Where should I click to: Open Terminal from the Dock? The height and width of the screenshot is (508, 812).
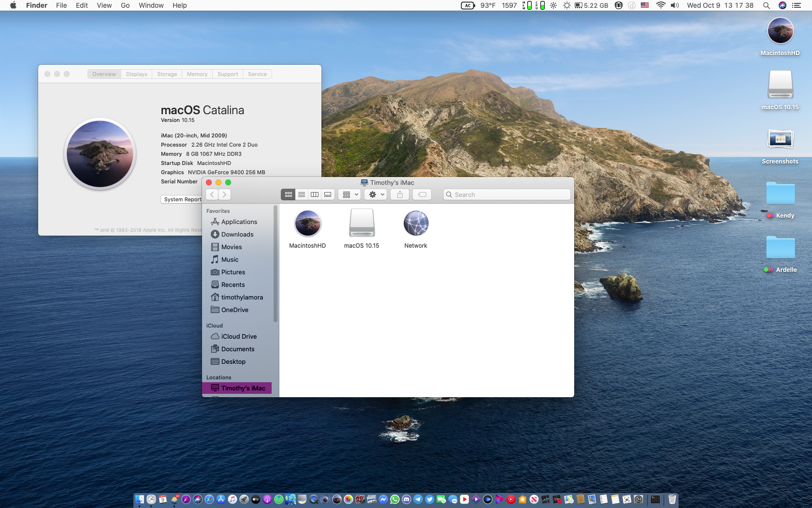655,499
